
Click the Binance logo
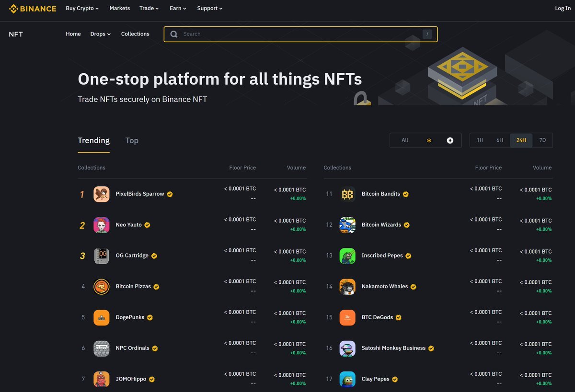point(33,9)
